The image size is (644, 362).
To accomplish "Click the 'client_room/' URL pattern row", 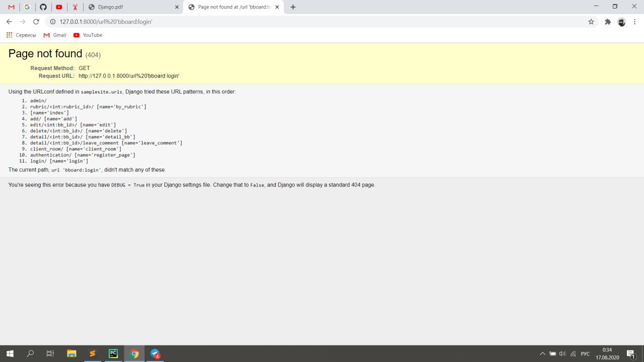I will tap(75, 149).
